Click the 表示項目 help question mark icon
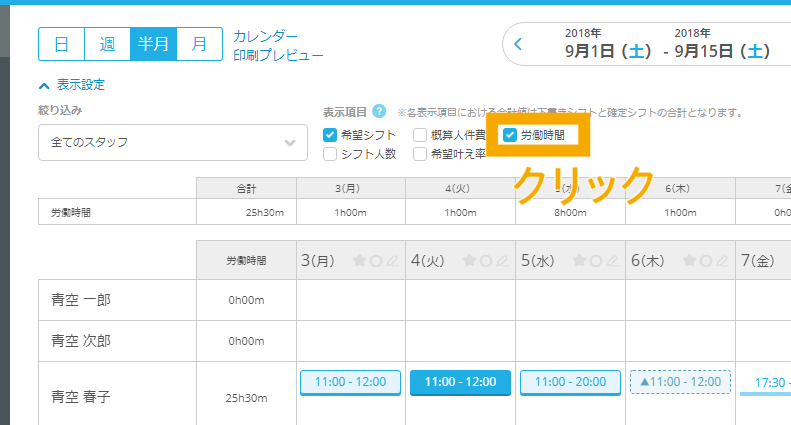This screenshot has height=425, width=791. pyautogui.click(x=379, y=111)
